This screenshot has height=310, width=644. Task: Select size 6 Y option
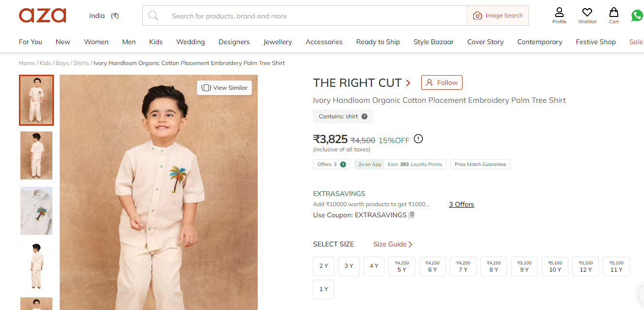point(432,266)
